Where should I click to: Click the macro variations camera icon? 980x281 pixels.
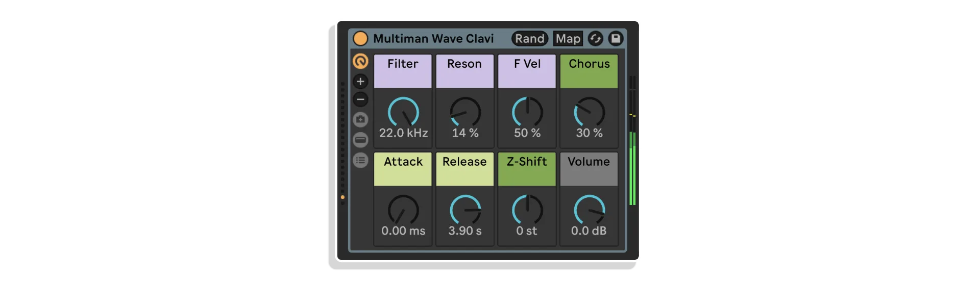tap(360, 120)
